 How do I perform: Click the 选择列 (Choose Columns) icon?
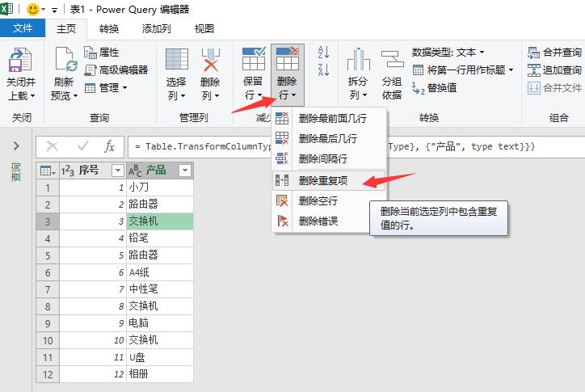click(x=176, y=60)
